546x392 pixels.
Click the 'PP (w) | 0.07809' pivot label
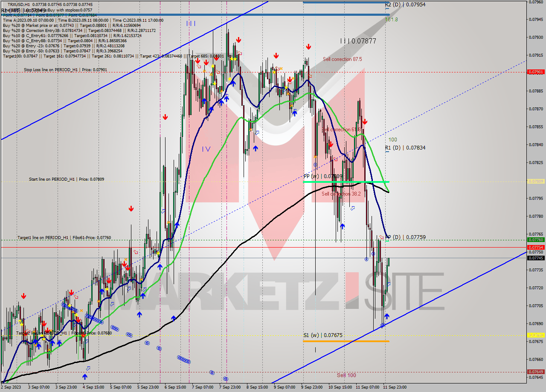(323, 176)
